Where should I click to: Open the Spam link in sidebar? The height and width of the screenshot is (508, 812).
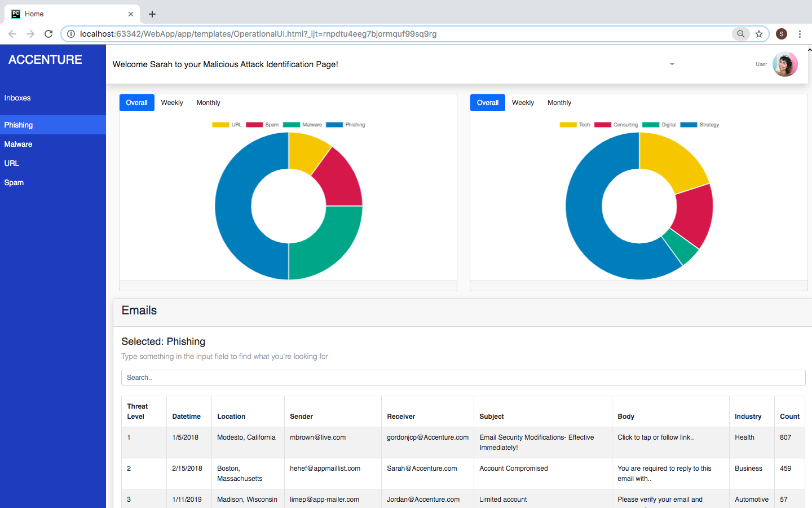14,183
